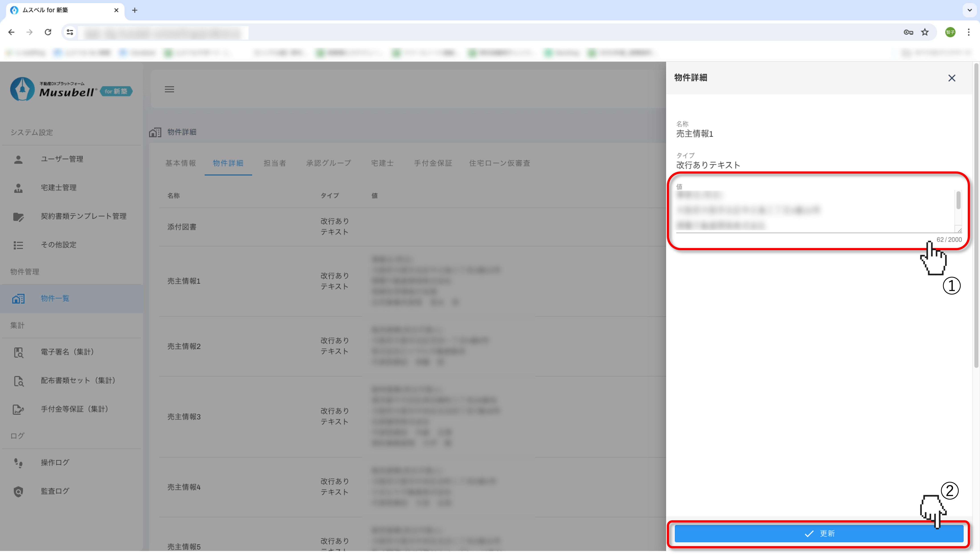Screen dimensions: 980x559
Task: Expand the tab search chevron
Action: (970, 10)
